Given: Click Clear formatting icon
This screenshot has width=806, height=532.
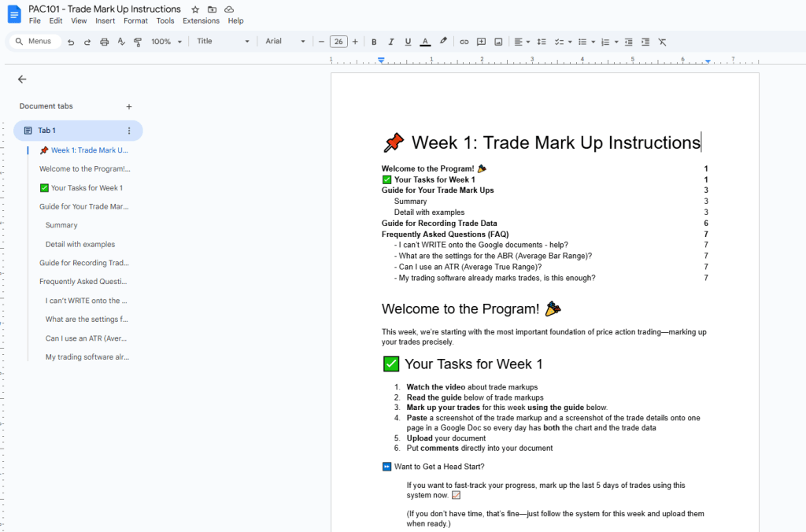Looking at the screenshot, I should click(x=662, y=42).
